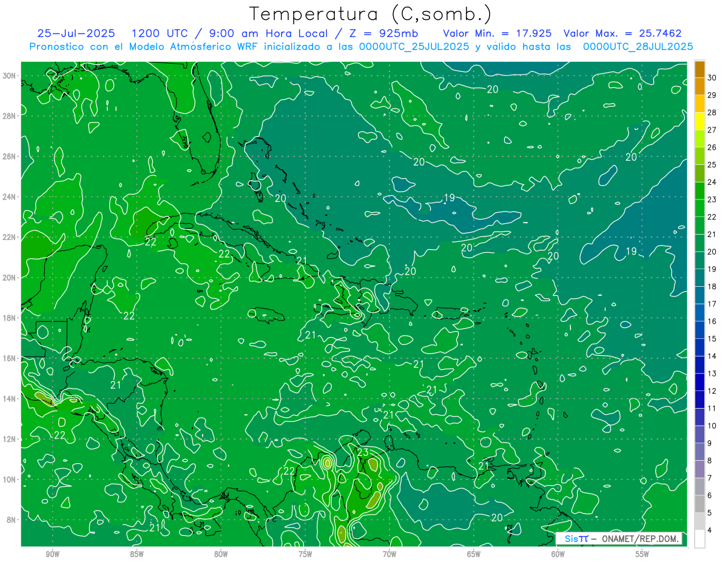Click the 75W longitude axis label
Screen dimensions: 728x562
(x=305, y=554)
